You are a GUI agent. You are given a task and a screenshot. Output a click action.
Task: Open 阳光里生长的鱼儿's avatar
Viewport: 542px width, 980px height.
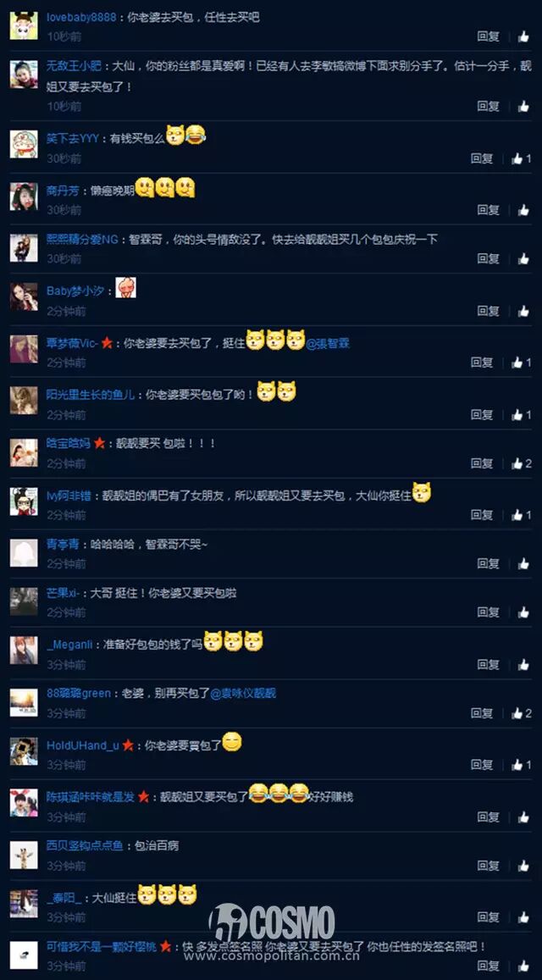(24, 401)
